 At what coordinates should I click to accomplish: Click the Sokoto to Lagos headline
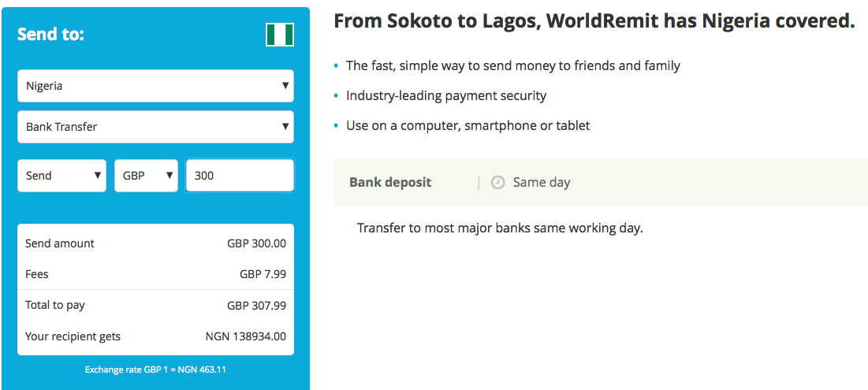click(594, 21)
